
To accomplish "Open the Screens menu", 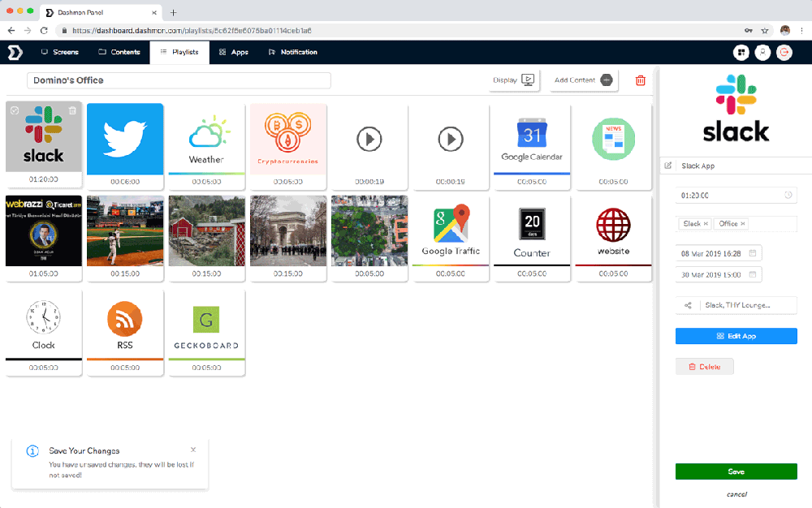I will point(60,52).
